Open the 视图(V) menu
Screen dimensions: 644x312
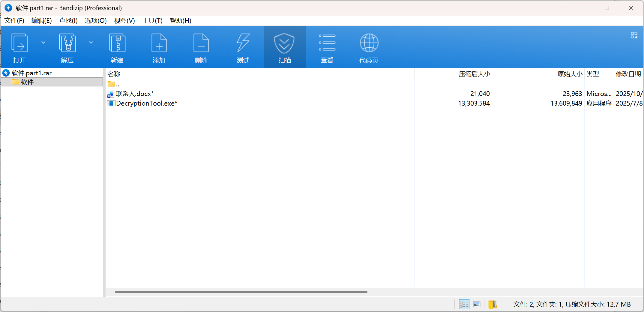tap(124, 20)
